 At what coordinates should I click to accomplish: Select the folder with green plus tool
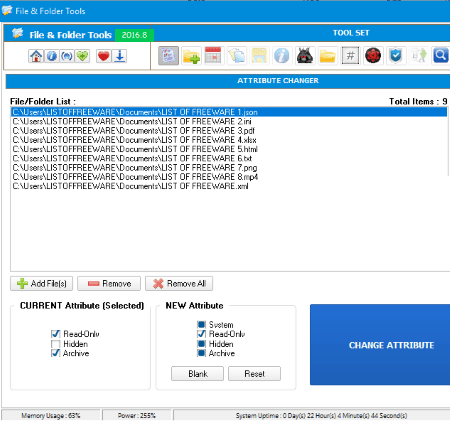pos(191,56)
